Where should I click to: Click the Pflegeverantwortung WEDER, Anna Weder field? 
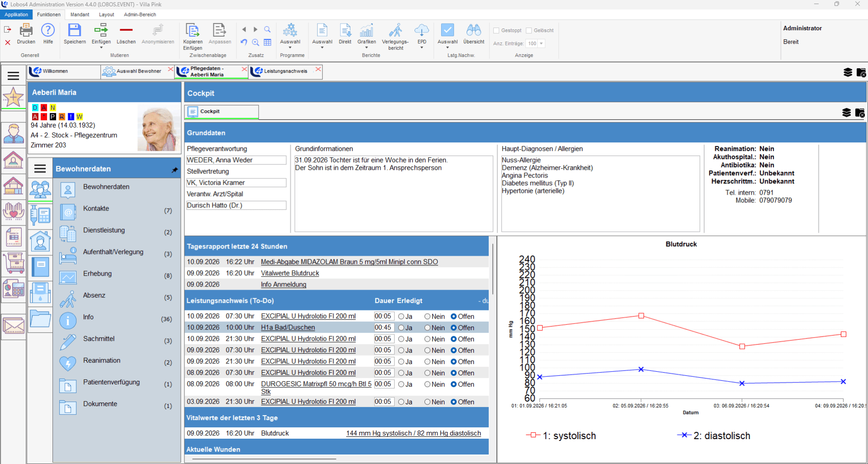[x=236, y=160]
